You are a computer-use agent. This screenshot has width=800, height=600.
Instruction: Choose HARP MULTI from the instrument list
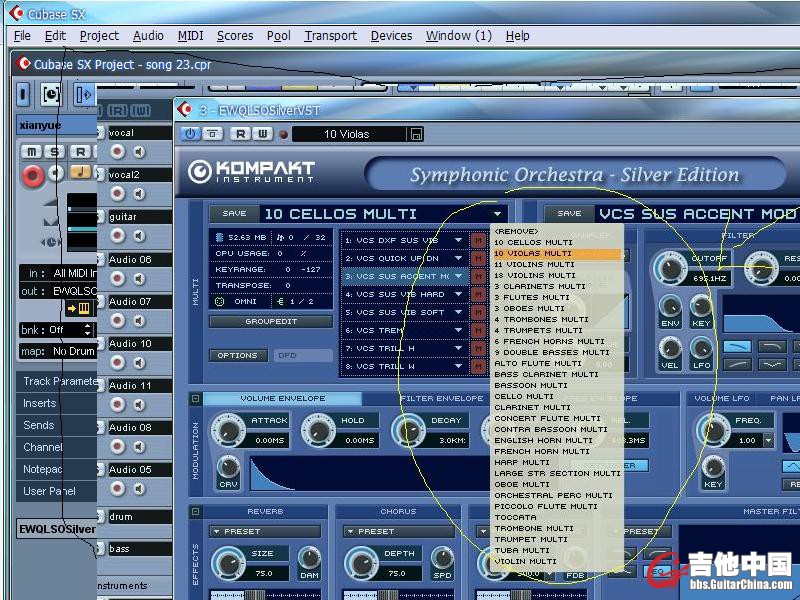point(521,462)
